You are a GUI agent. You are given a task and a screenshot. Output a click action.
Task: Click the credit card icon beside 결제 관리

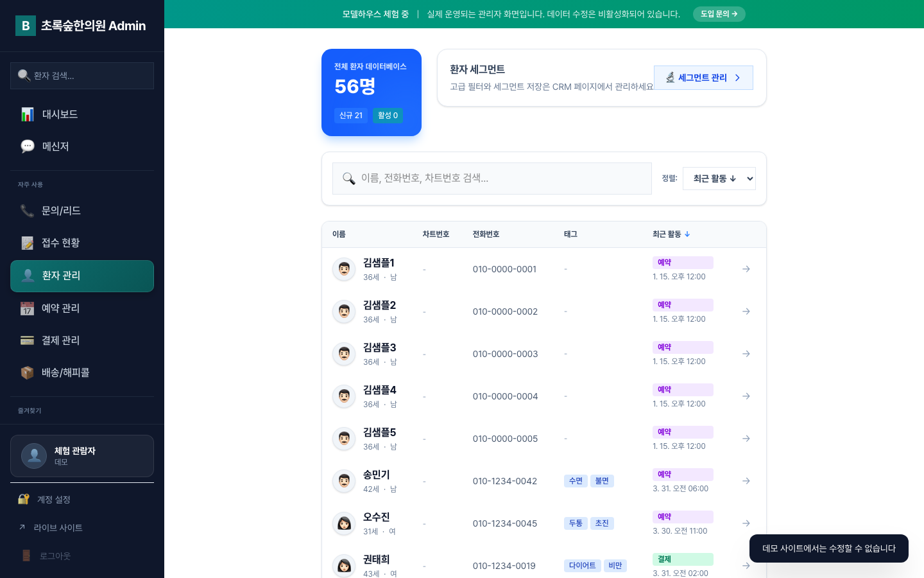click(27, 340)
